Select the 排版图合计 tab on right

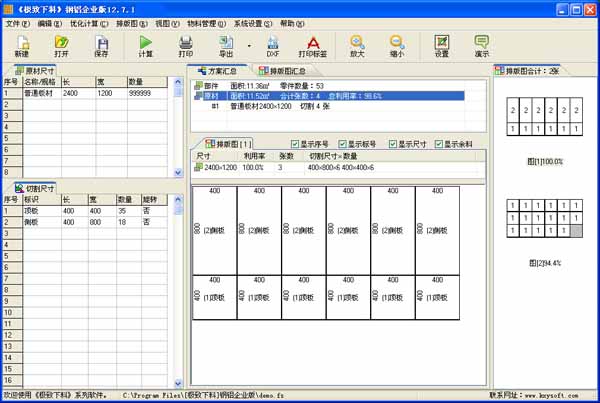tap(527, 71)
